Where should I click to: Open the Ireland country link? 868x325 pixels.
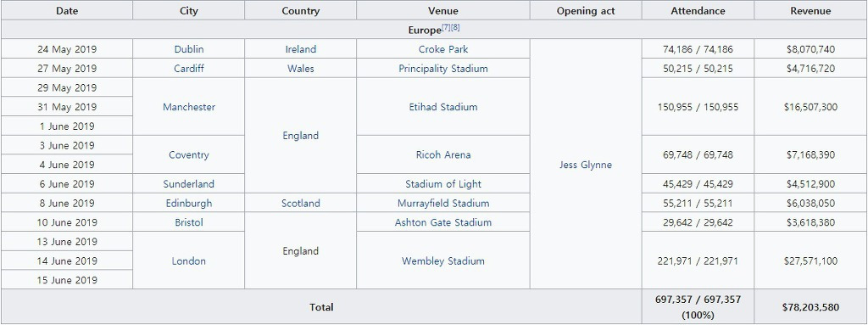pos(301,49)
